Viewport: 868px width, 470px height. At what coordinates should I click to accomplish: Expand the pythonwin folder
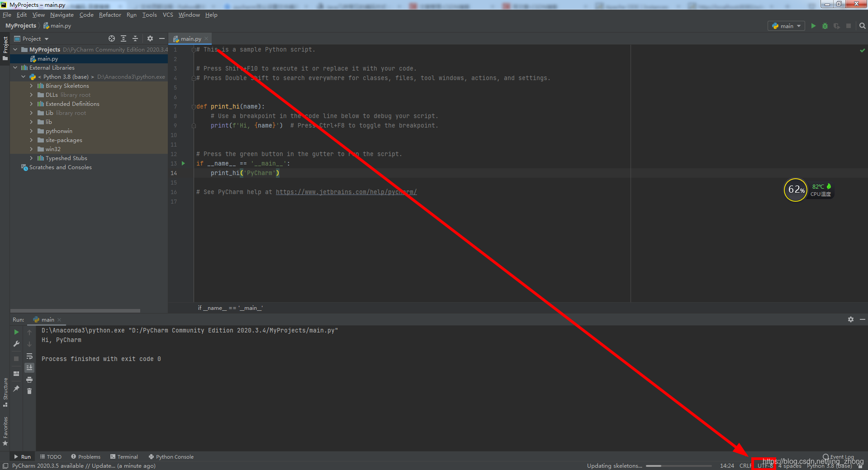pyautogui.click(x=31, y=131)
